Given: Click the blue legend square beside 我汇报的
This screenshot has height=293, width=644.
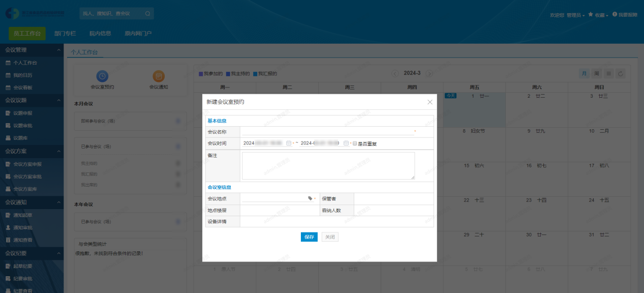Looking at the screenshot, I should [255, 73].
